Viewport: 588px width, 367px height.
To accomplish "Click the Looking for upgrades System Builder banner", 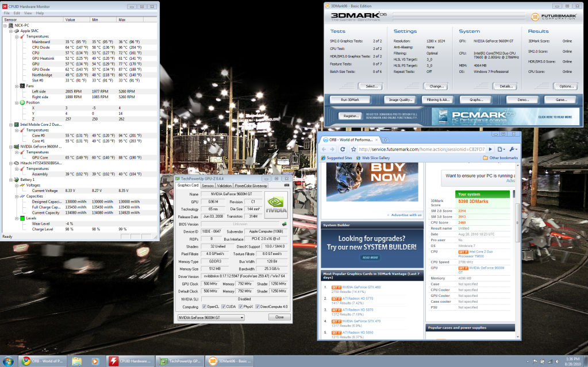I will (x=372, y=249).
